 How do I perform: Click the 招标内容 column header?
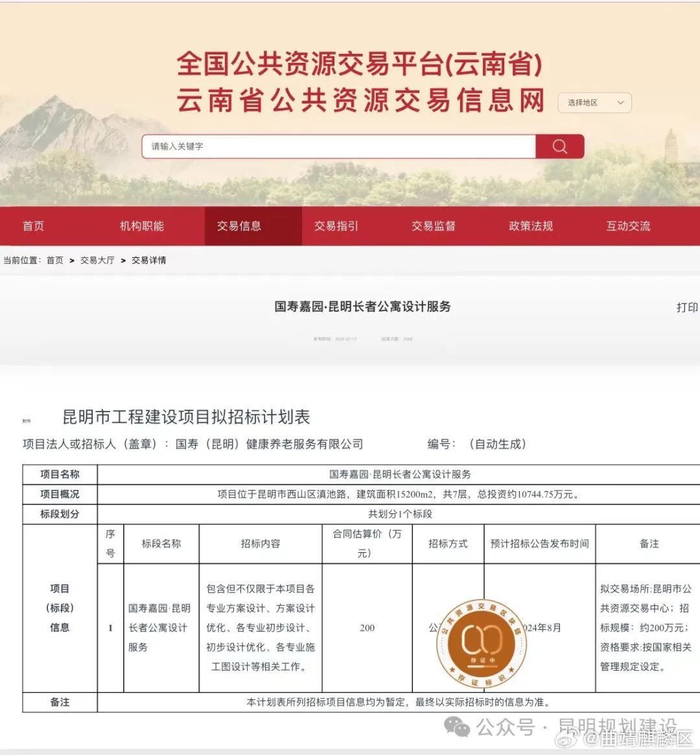261,544
